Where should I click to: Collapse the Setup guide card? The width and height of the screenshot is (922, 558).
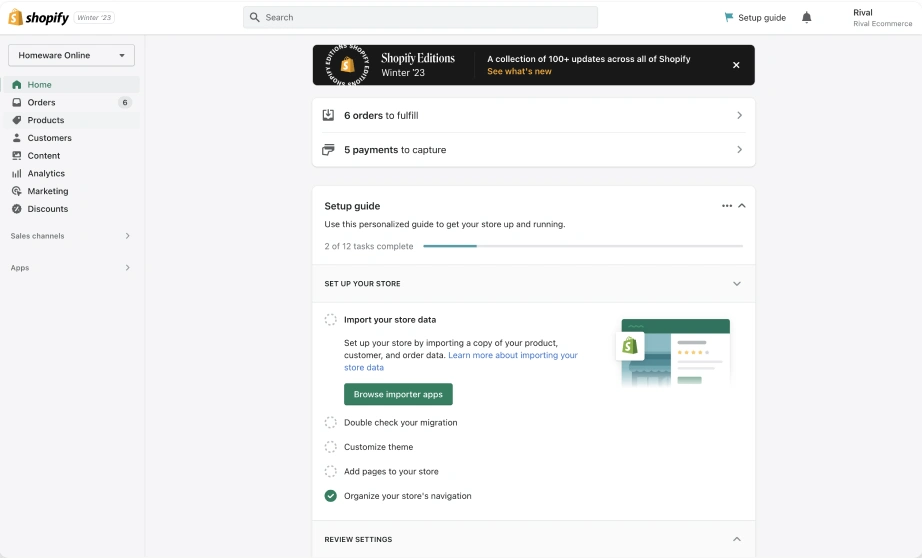(x=742, y=206)
